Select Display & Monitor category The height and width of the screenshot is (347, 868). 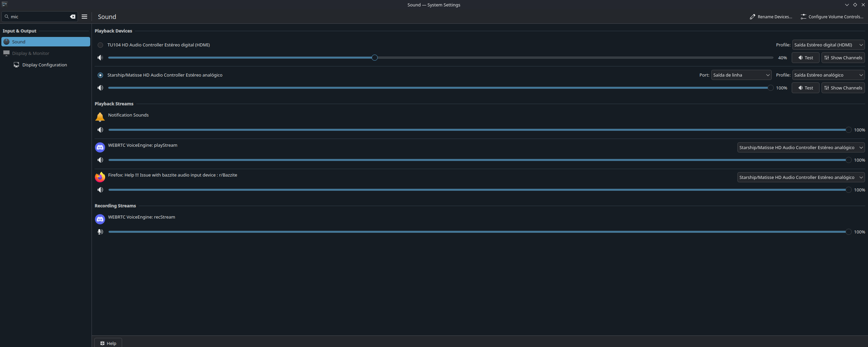pos(46,53)
